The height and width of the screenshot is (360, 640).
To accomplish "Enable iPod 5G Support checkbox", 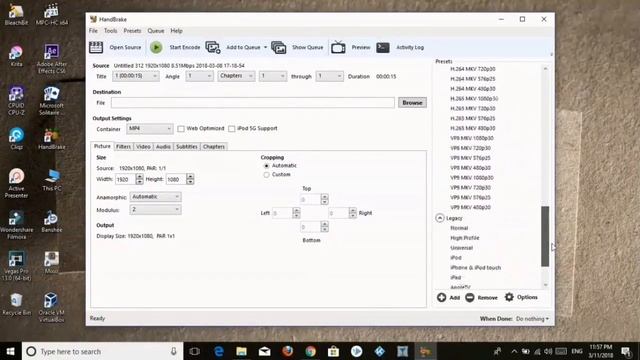I will pyautogui.click(x=232, y=129).
